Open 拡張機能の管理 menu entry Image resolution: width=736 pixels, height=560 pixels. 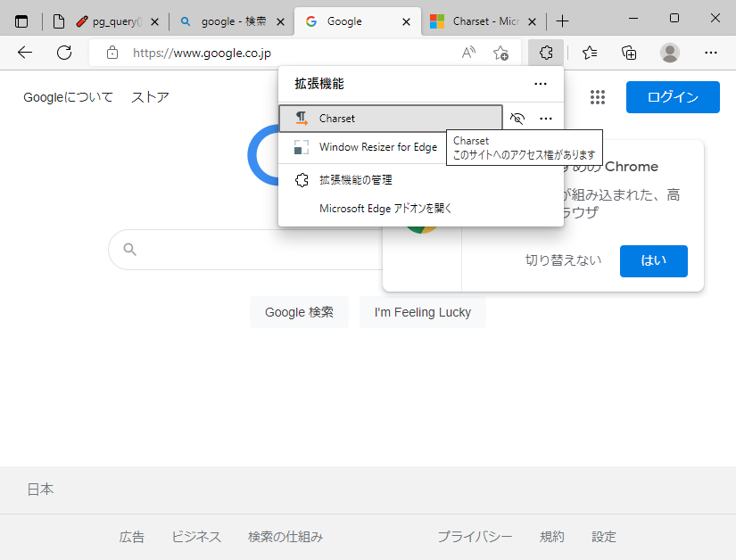pos(421,180)
